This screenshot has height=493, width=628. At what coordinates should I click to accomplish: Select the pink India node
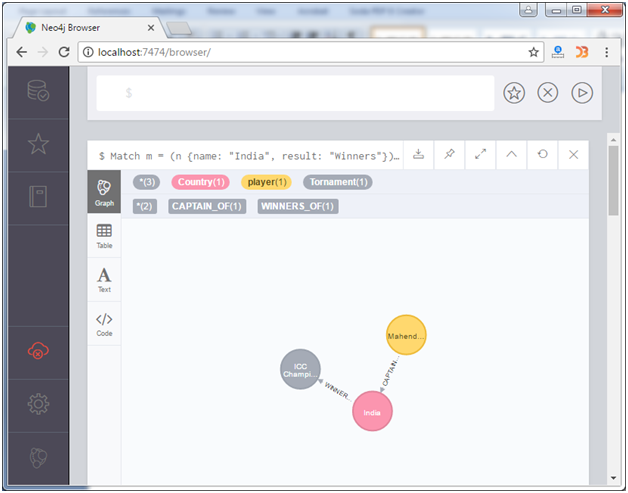372,411
